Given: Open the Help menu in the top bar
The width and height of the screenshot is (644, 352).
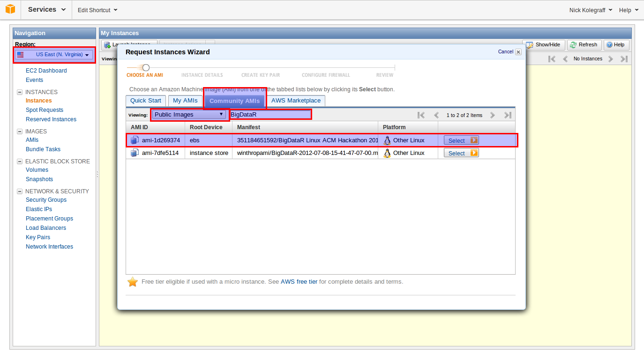Looking at the screenshot, I should click(629, 10).
